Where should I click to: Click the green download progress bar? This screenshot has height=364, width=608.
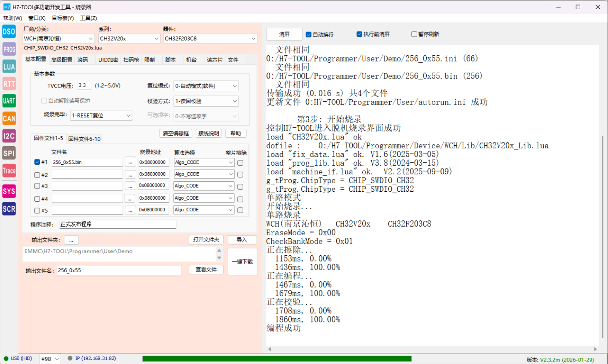(277, 359)
